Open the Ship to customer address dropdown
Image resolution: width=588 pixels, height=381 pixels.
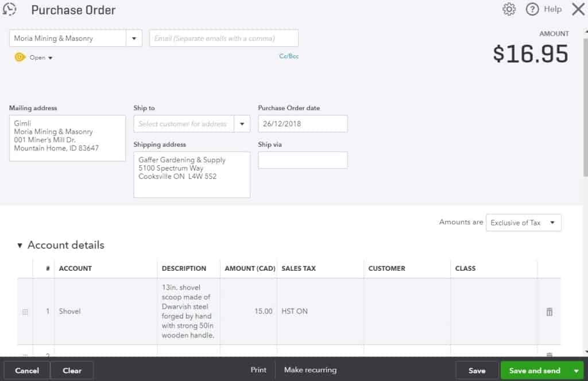pyautogui.click(x=241, y=123)
